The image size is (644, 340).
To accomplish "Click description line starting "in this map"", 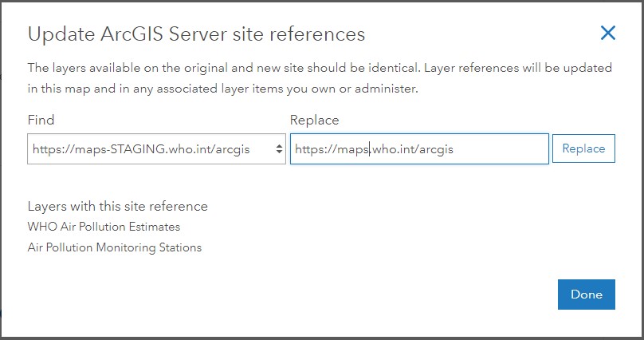I will 223,89.
